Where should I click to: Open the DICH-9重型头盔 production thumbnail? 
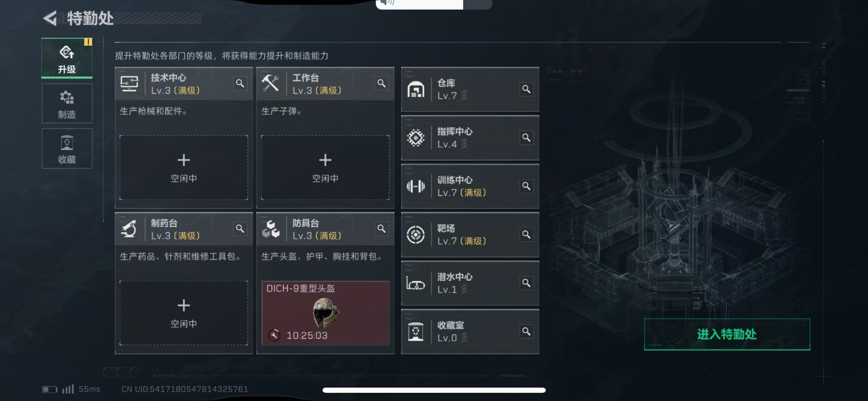325,313
